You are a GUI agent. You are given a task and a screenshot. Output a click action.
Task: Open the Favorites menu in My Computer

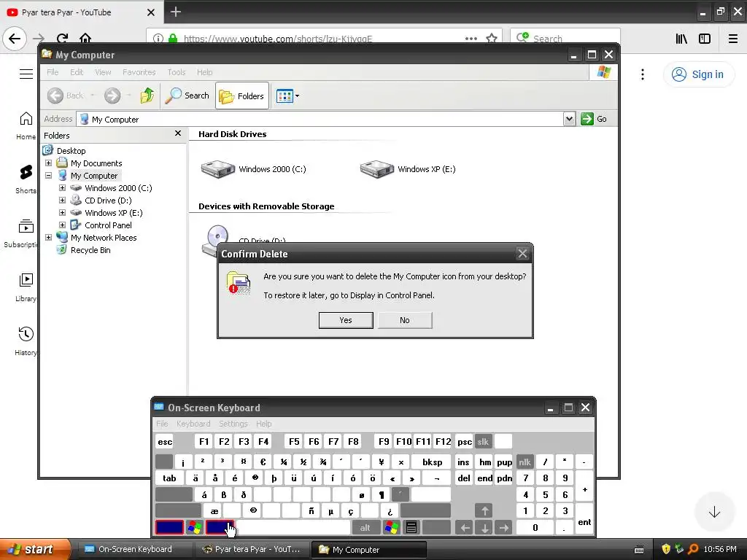(139, 72)
